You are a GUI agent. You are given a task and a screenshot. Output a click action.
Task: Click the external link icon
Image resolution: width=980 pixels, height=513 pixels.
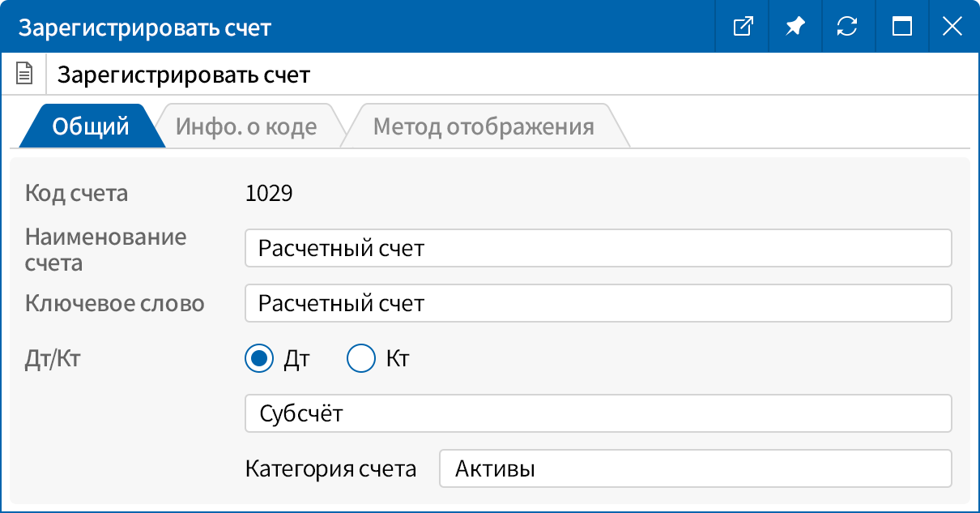pos(742,26)
